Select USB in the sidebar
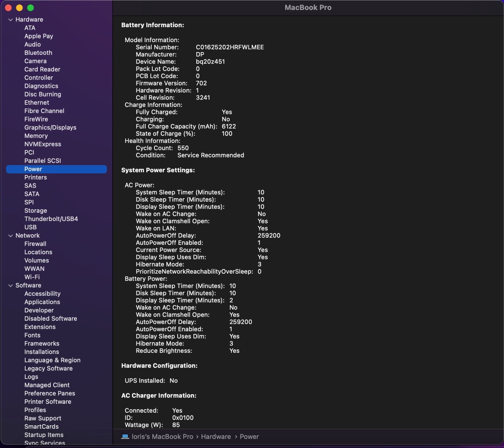The width and height of the screenshot is (504, 448). [31, 227]
